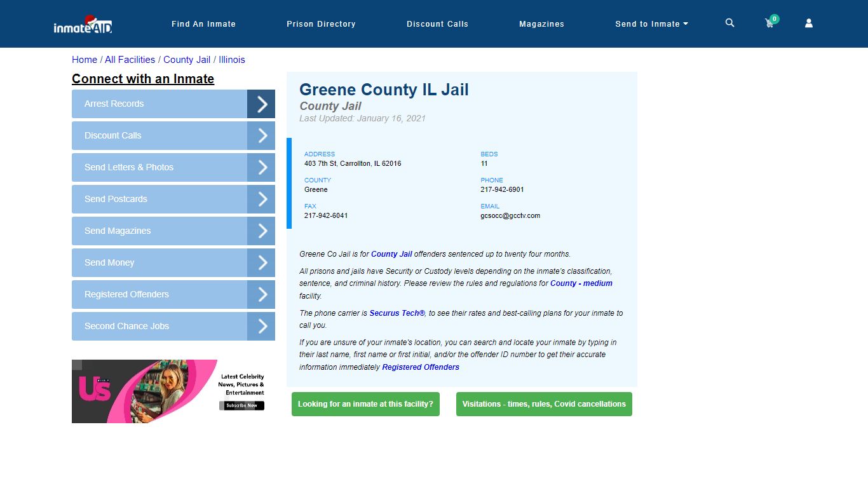The width and height of the screenshot is (868, 488).
Task: Click the Second Chance Jobs arrow
Action: coord(261,326)
